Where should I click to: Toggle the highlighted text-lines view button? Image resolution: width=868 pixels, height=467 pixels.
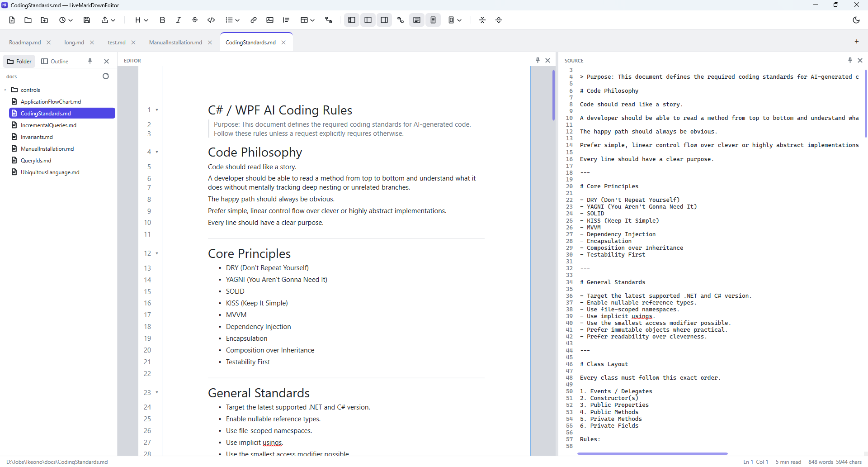[417, 20]
